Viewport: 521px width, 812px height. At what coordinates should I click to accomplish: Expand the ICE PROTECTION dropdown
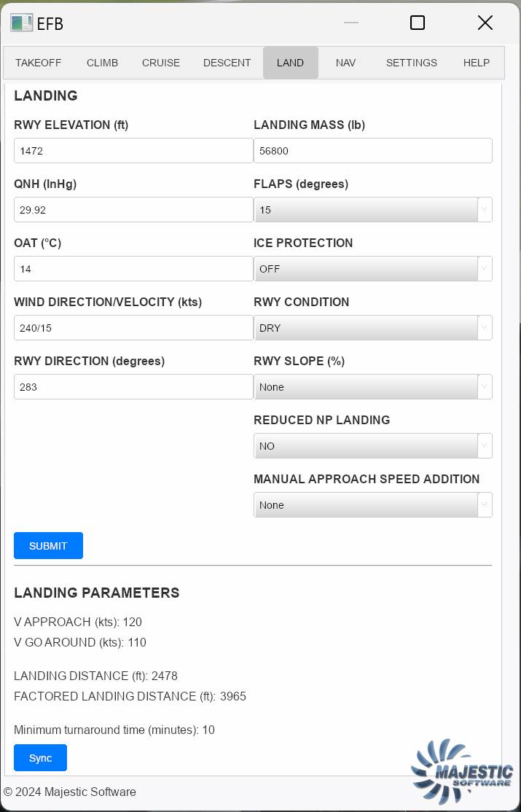372,269
